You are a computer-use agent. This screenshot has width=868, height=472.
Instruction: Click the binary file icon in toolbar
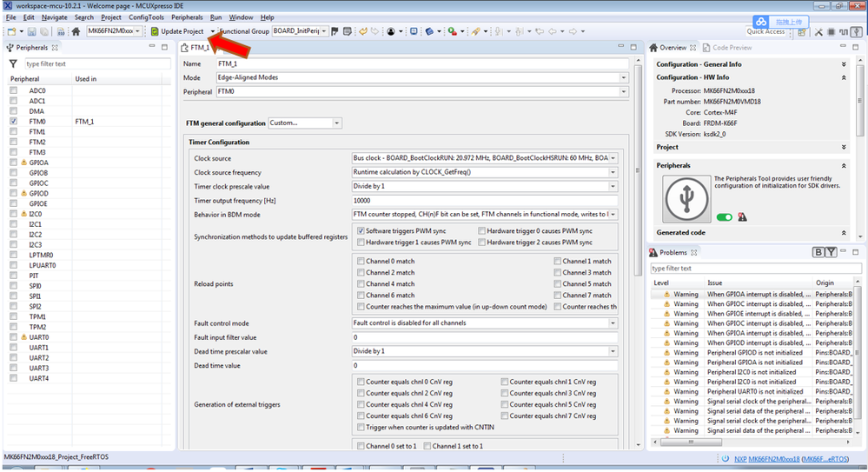(60, 31)
